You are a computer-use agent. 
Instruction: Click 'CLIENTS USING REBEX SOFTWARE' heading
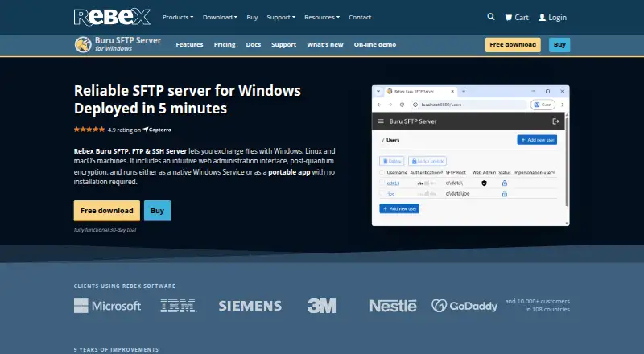[125, 286]
